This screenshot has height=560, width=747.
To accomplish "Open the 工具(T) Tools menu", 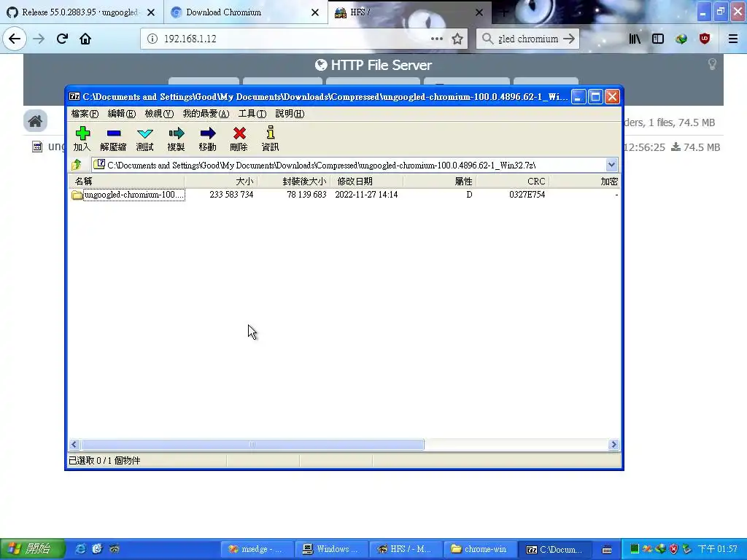I will [x=252, y=113].
